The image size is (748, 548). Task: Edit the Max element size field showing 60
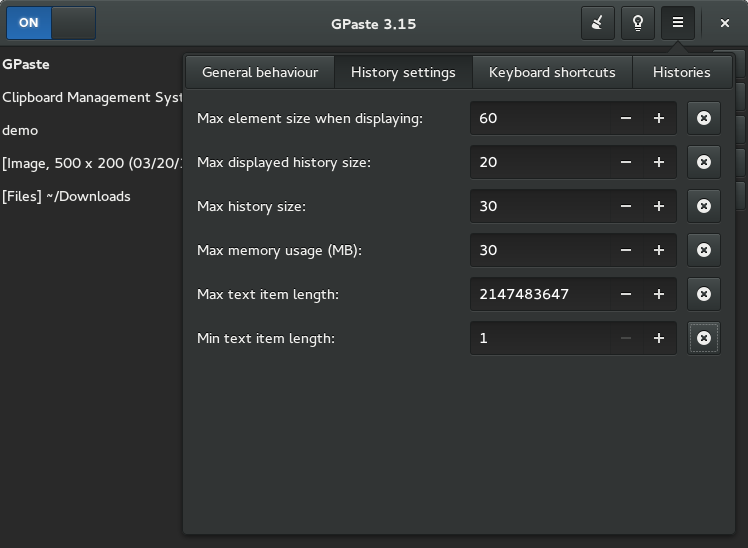pyautogui.click(x=540, y=118)
